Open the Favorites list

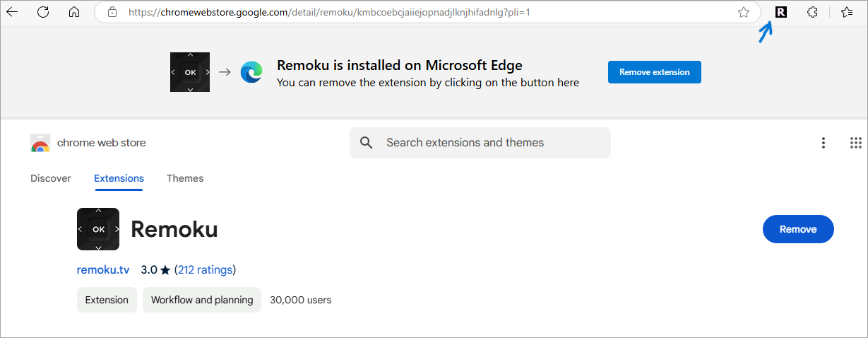pyautogui.click(x=848, y=12)
